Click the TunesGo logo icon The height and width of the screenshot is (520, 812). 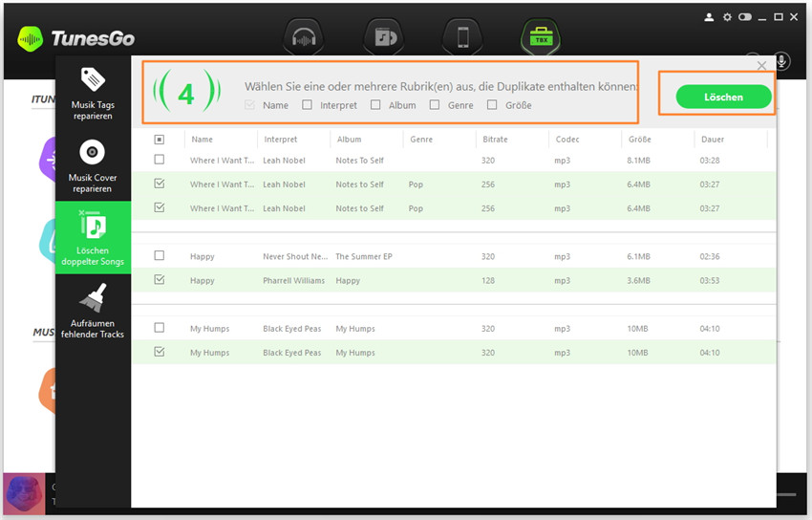30,39
